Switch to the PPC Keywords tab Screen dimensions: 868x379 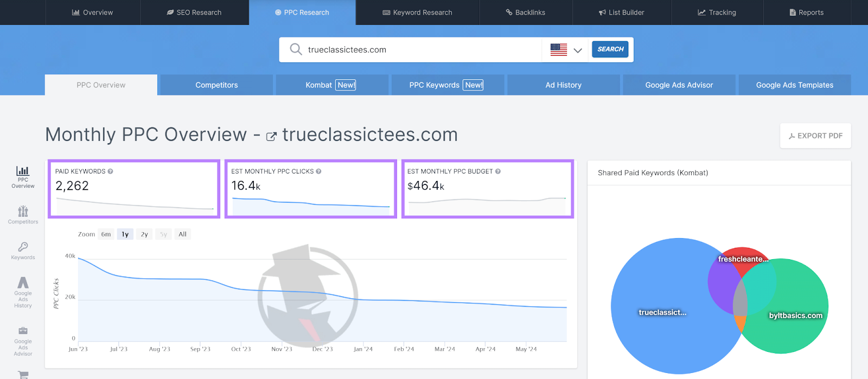tap(448, 85)
